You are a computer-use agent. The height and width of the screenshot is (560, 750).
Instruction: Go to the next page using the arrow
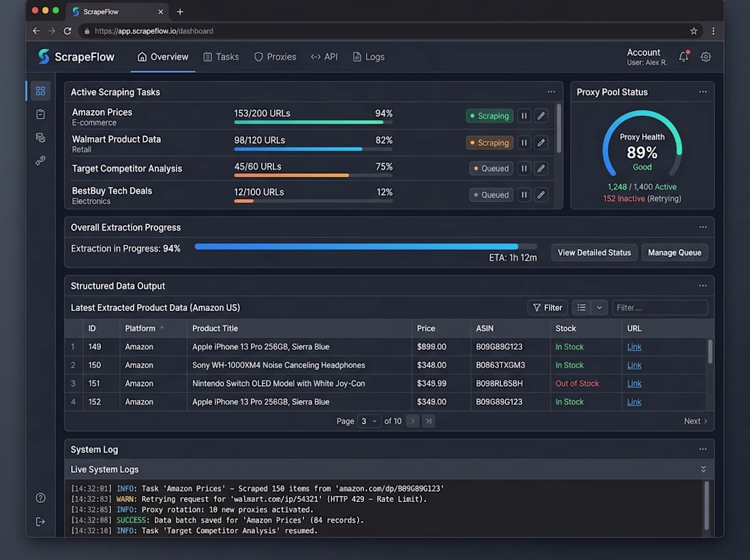412,422
